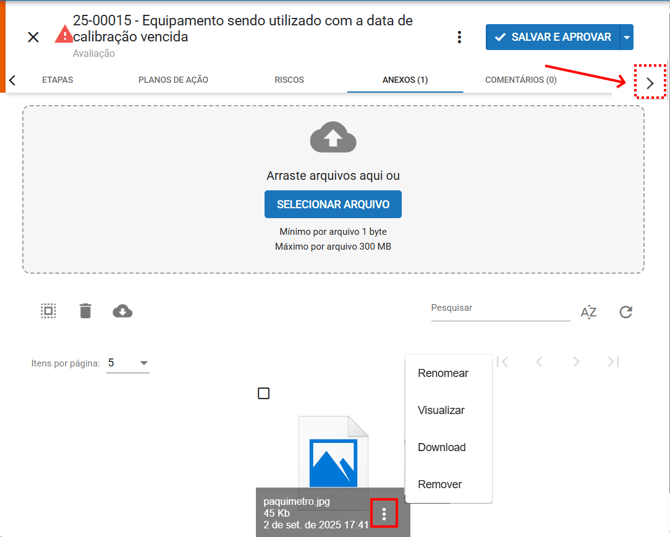Select Renomear from the context menu
This screenshot has width=670, height=537.
coord(443,373)
